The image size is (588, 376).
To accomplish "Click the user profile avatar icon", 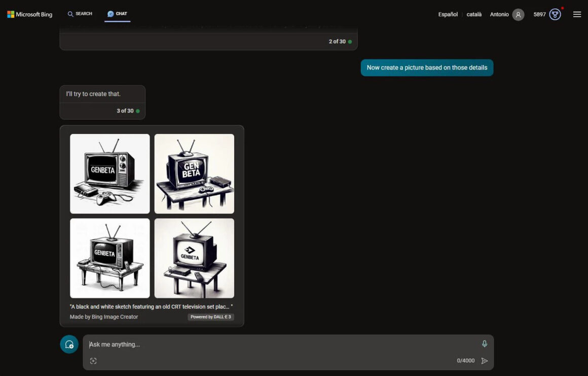I will click(518, 15).
